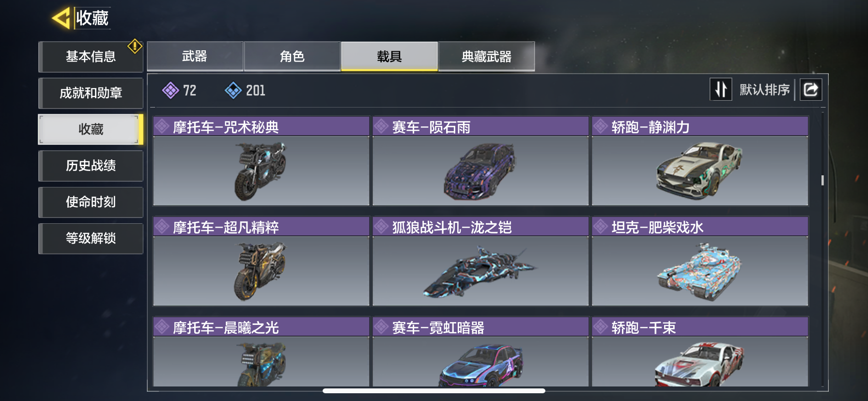The width and height of the screenshot is (868, 401).
Task: Click the rarity diamond beside 摩托车-咒术秘典
Action: tap(162, 127)
